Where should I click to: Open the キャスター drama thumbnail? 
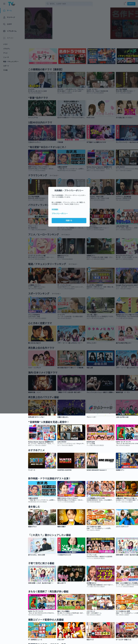42,80
